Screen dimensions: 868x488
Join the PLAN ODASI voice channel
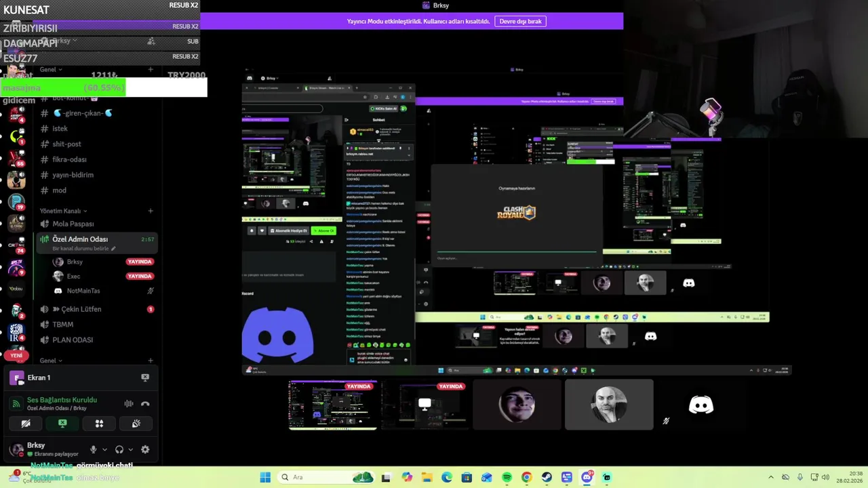coord(97,340)
